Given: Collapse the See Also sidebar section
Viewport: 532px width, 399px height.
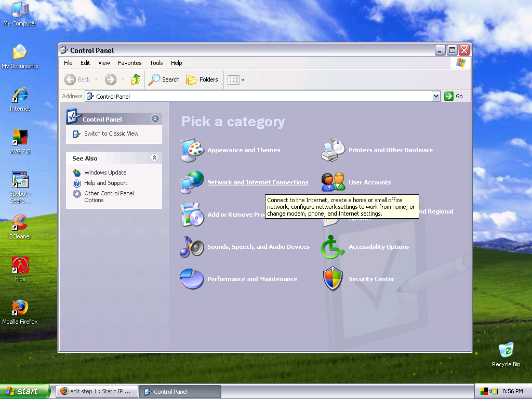Looking at the screenshot, I should (155, 158).
